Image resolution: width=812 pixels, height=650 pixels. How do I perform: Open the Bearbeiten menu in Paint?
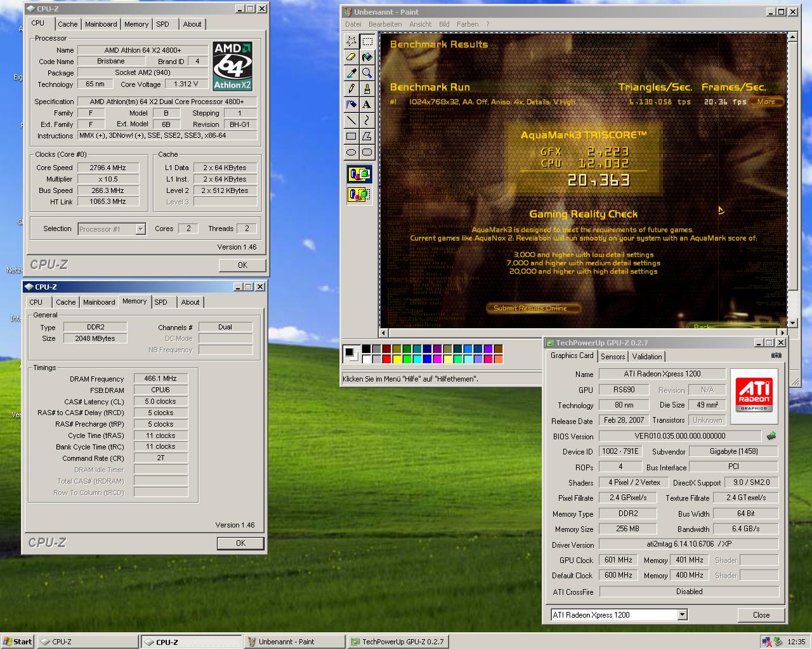click(x=385, y=24)
